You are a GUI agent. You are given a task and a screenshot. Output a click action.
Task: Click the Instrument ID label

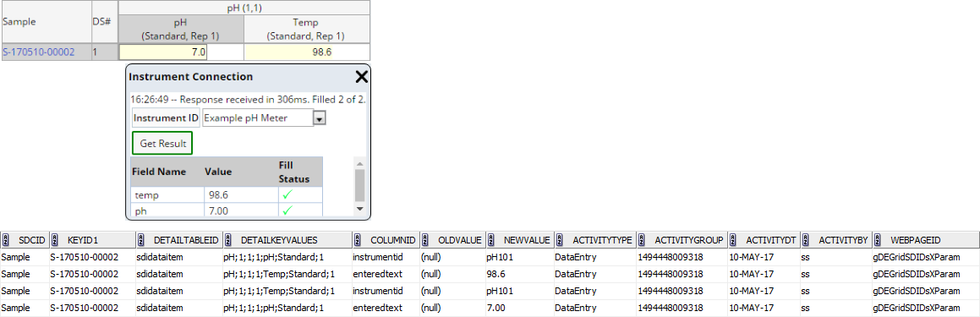click(x=166, y=118)
